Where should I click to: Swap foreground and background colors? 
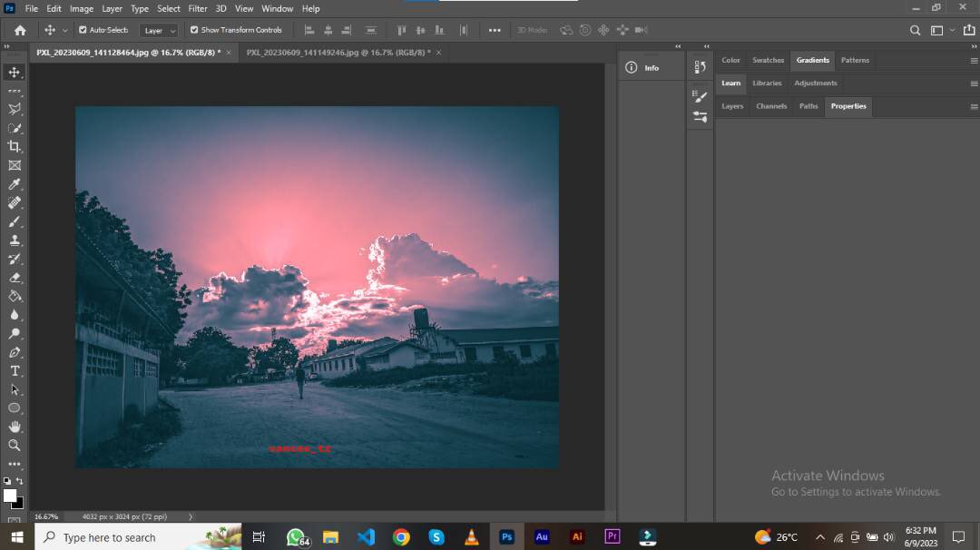[19, 481]
